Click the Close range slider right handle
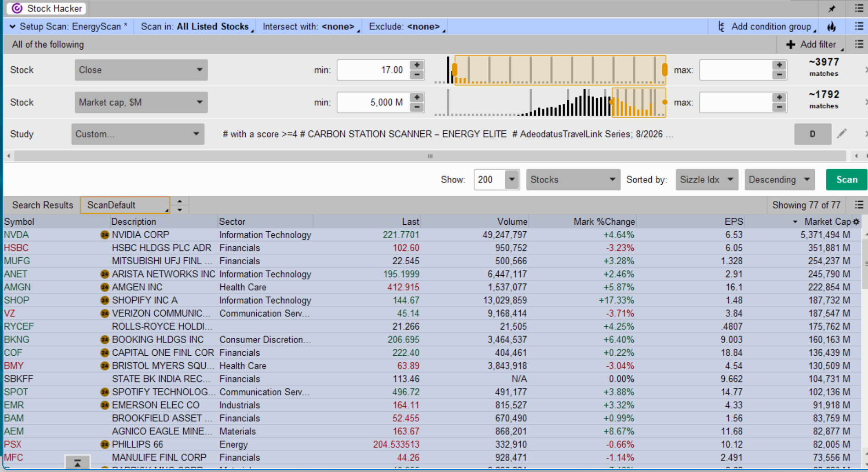 pos(665,70)
